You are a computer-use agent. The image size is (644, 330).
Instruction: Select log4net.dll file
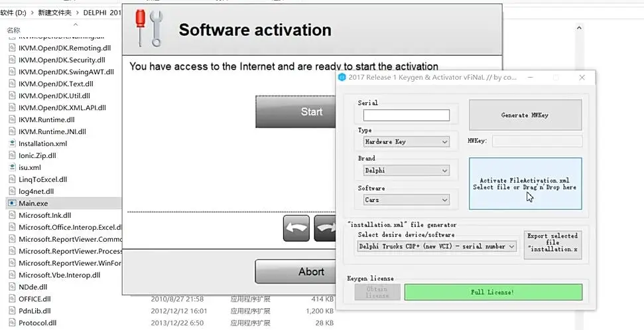[36, 191]
